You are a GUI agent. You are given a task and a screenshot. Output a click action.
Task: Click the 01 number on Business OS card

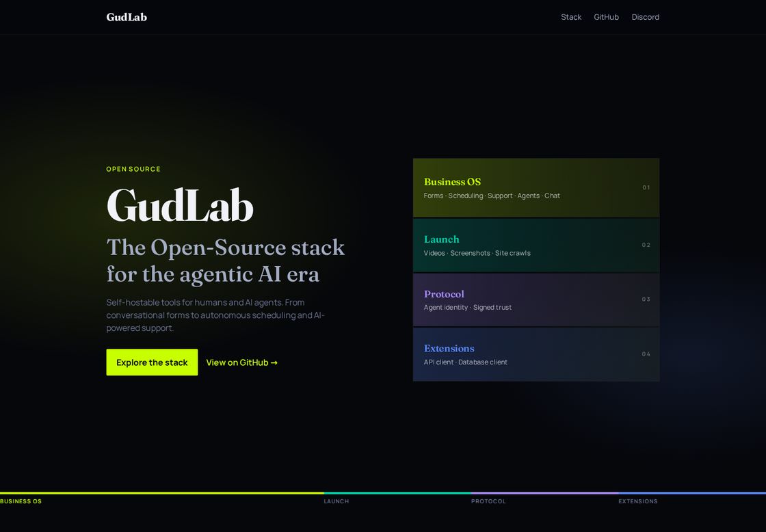[x=646, y=187]
